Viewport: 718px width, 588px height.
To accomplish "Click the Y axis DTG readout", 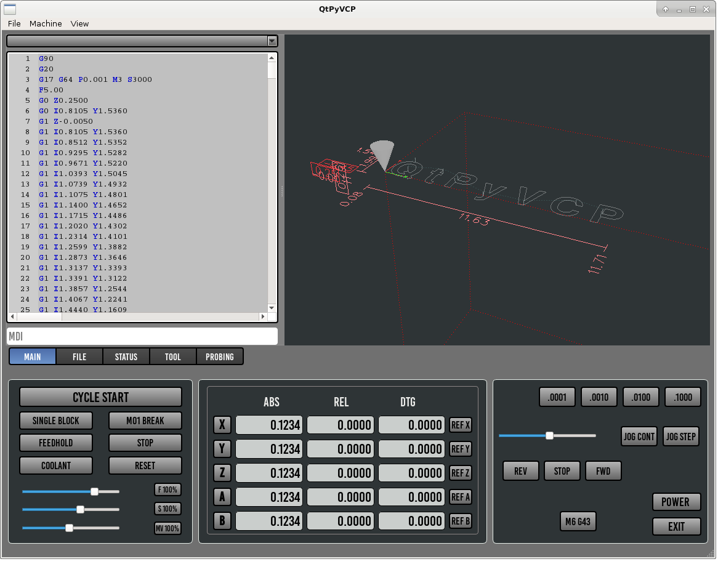I will tap(411, 449).
